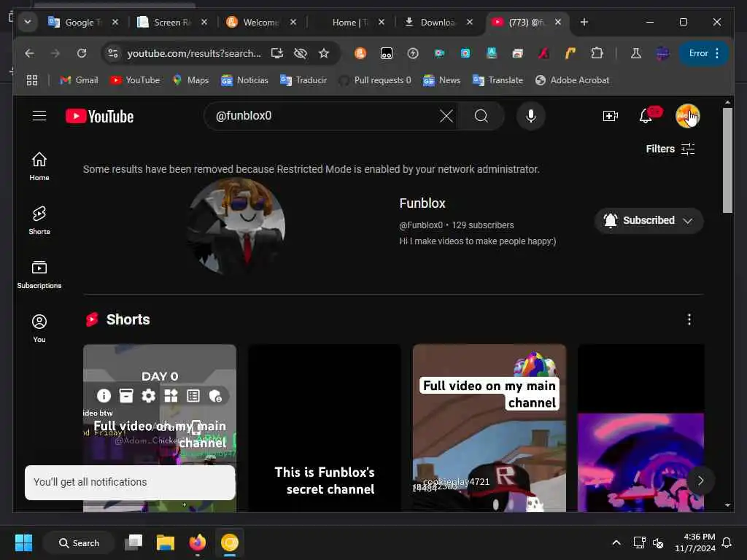
Task: Click the YouTube logo
Action: [x=99, y=116]
